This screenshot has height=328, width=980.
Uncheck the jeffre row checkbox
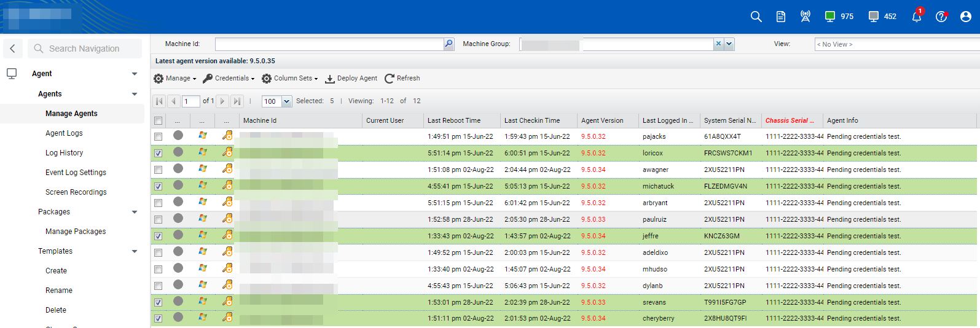coord(158,236)
